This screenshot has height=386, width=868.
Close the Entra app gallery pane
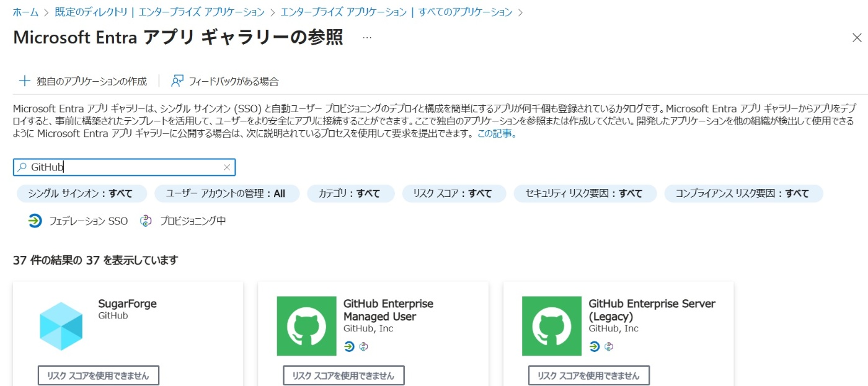[x=857, y=38]
